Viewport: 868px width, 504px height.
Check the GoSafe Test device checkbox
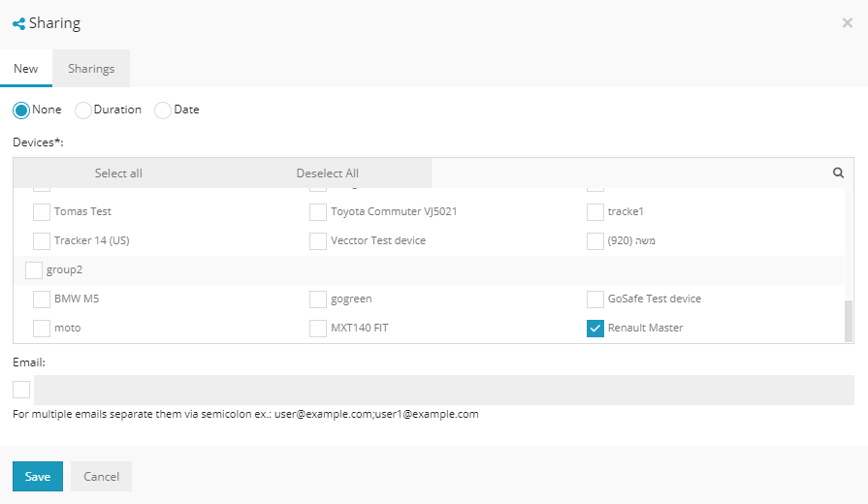(595, 299)
